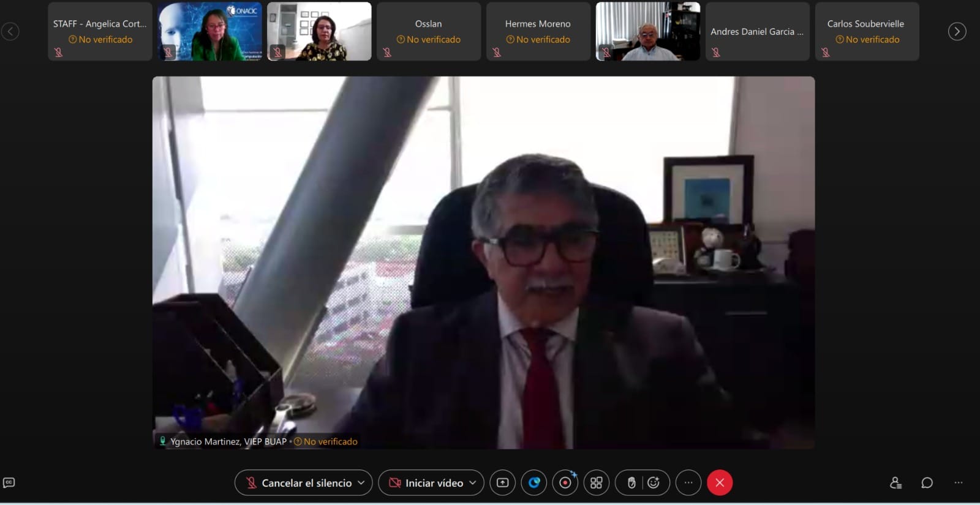This screenshot has width=980, height=505.
Task: Show next participants with right arrow
Action: (957, 31)
